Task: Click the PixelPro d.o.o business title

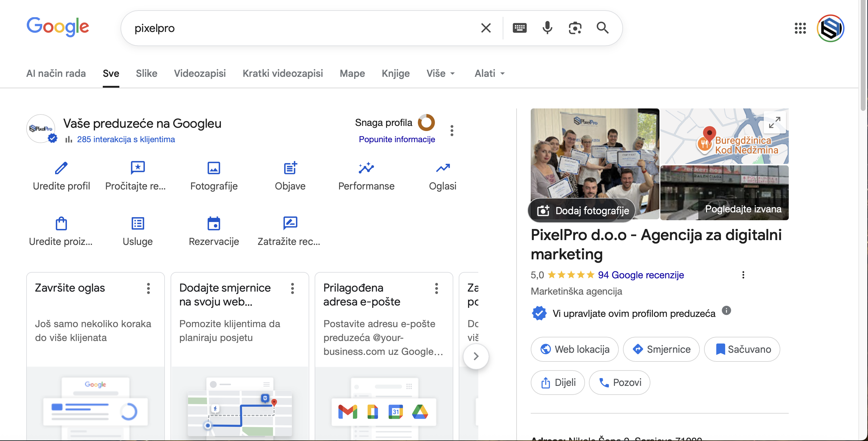Action: (656, 245)
